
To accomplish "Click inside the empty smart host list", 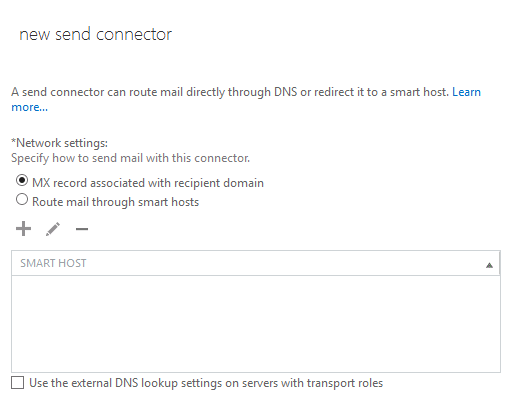I will click(x=256, y=323).
